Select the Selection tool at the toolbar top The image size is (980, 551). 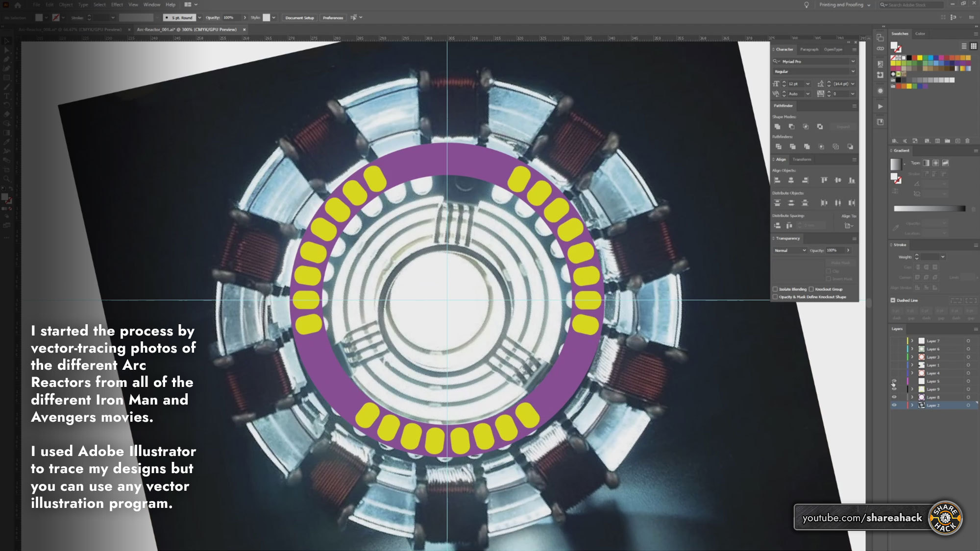pyautogui.click(x=6, y=41)
